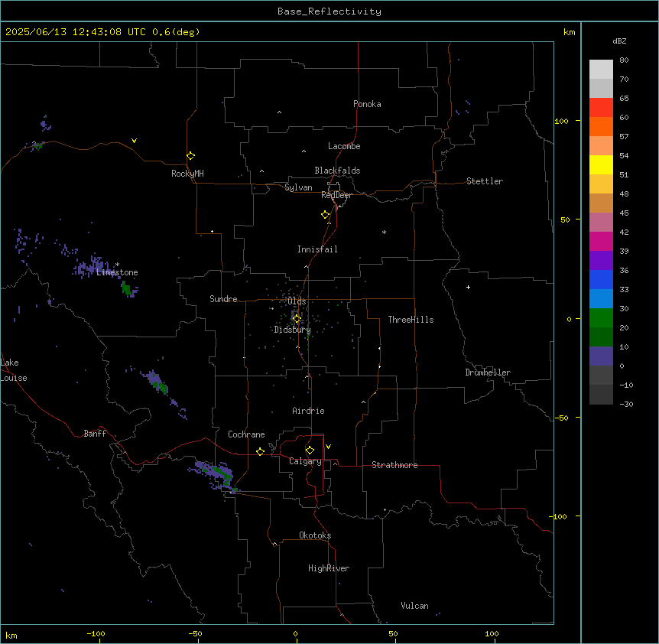Pick the blue 33-36 dBZ legend swatch
Screen dimensions: 659x644
[601, 279]
